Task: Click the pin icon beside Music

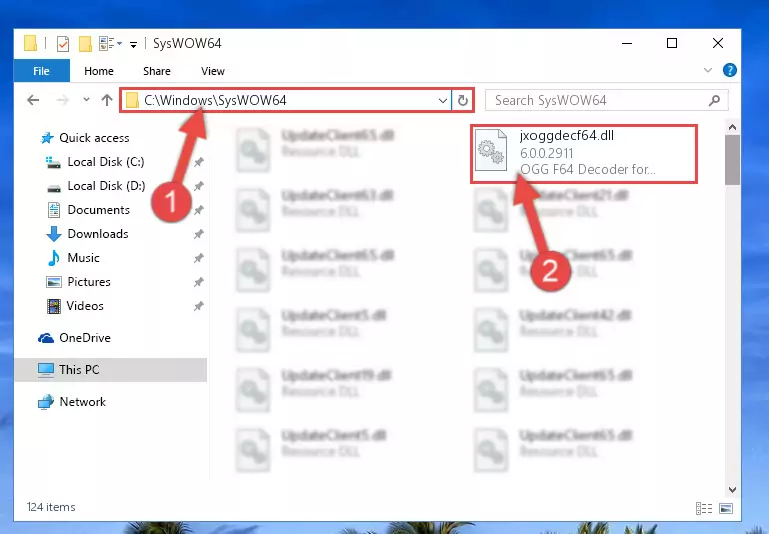Action: point(199,258)
